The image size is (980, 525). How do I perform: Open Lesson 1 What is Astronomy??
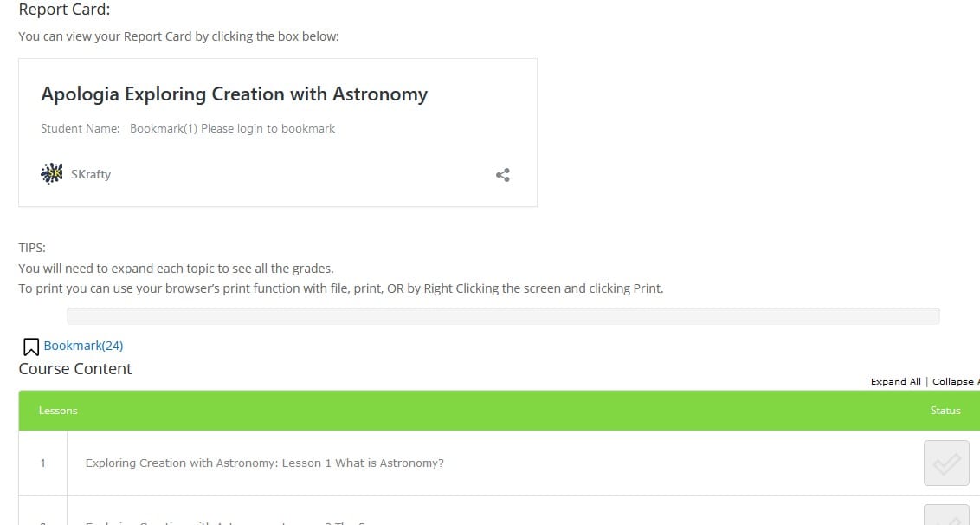264,463
